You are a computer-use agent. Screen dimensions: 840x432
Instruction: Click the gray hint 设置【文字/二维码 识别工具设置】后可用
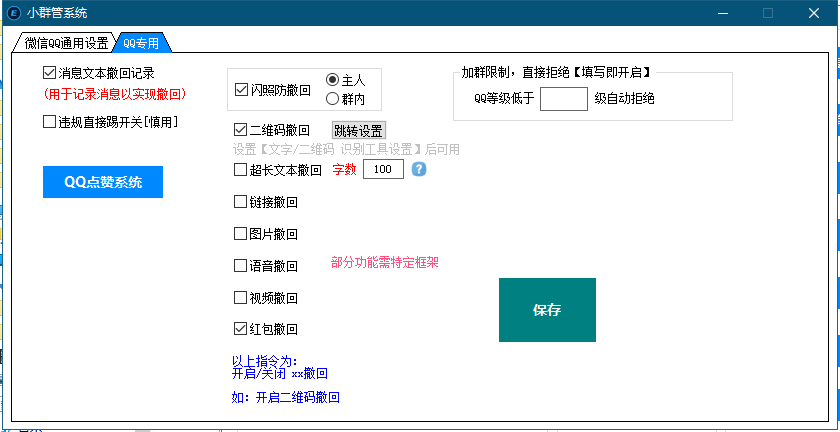pos(346,150)
